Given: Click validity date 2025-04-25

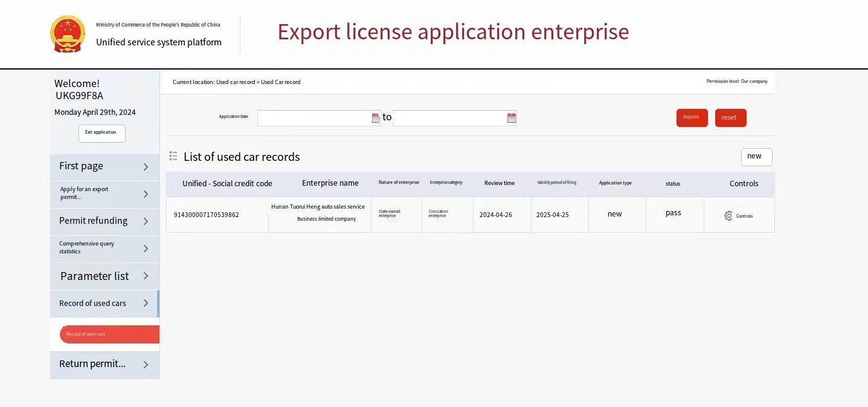Looking at the screenshot, I should (553, 215).
